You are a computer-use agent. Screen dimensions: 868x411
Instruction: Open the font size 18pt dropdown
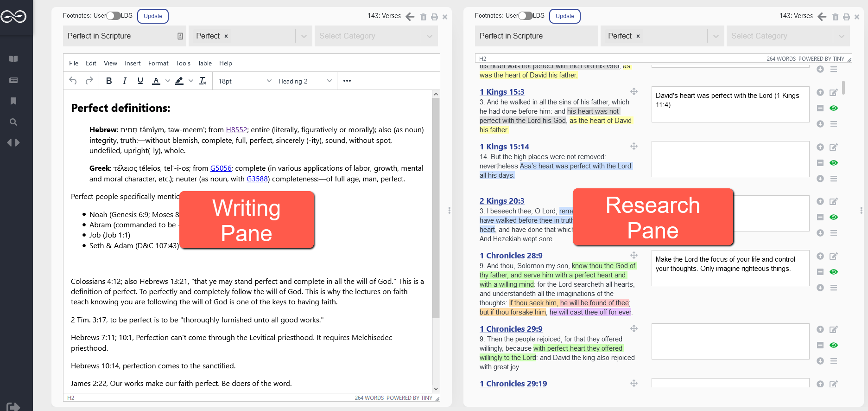click(x=245, y=81)
